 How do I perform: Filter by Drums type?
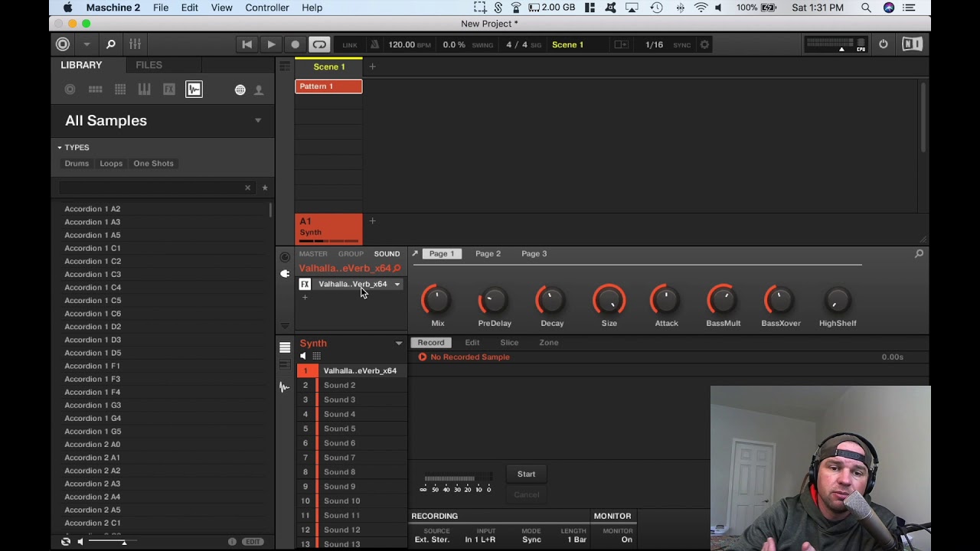pos(77,163)
